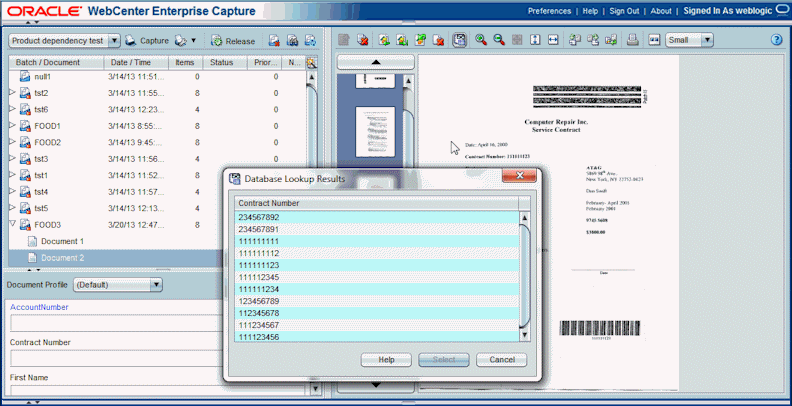Click the replace page icon
The width and height of the screenshot is (792, 406).
(421, 40)
